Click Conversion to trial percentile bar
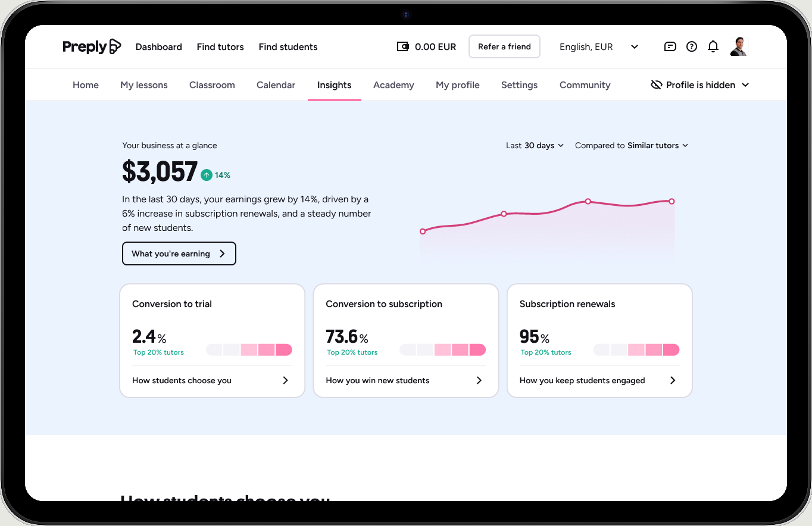 click(x=249, y=350)
